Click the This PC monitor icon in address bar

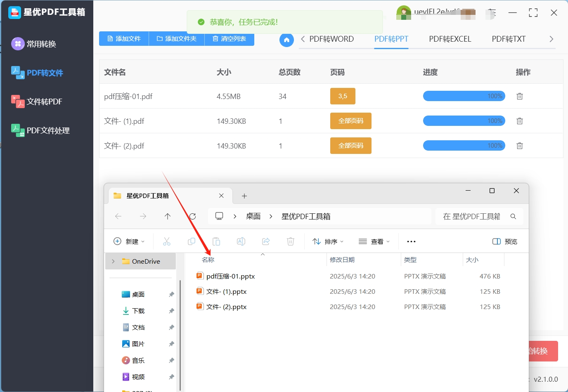(x=219, y=216)
